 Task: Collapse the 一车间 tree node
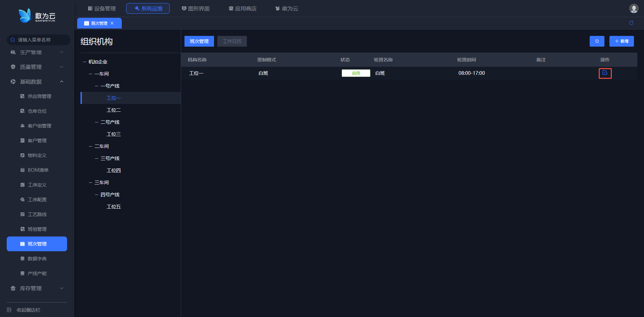[x=91, y=74]
